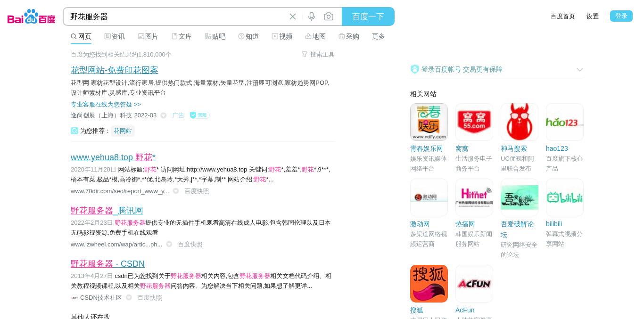Click the AcFun logo thumbnail
The width and height of the screenshot is (644, 319).
[x=474, y=284]
